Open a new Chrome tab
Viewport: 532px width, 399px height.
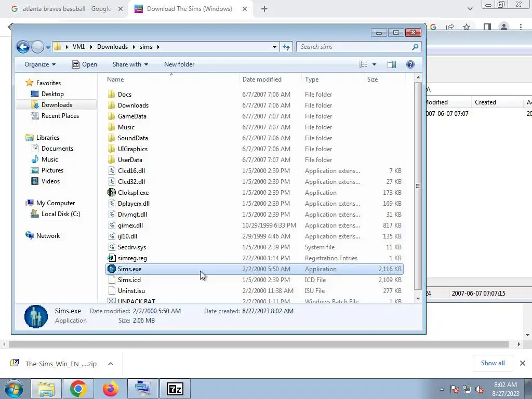tap(264, 9)
